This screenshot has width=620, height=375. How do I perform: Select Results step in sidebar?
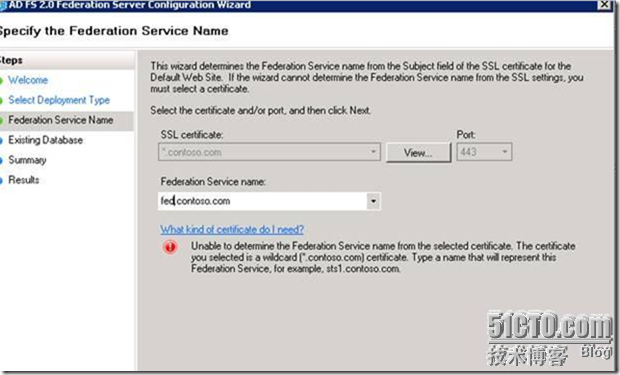(x=24, y=180)
